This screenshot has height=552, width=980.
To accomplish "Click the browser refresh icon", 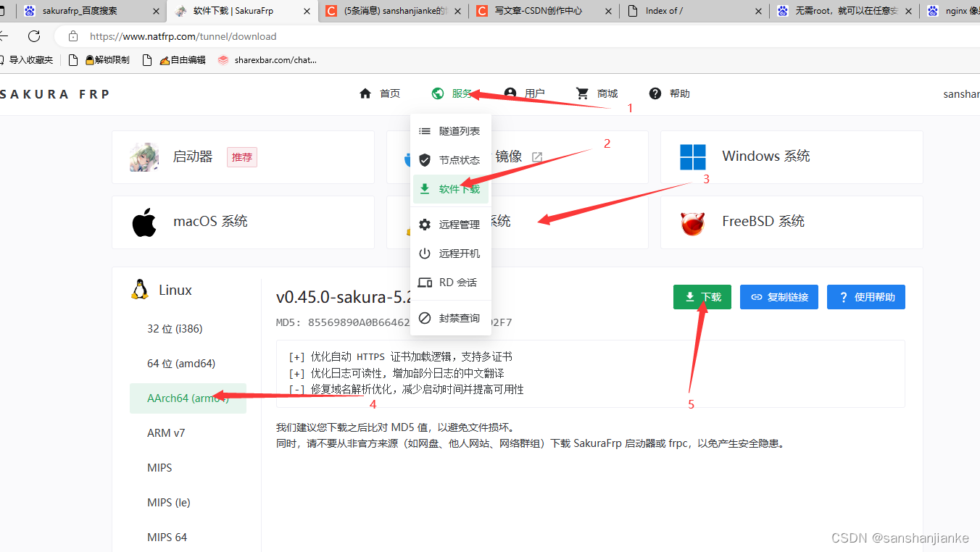I will tap(34, 36).
